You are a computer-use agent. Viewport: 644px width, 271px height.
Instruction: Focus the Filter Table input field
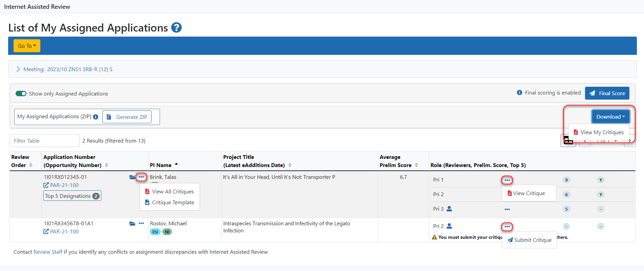coord(44,141)
